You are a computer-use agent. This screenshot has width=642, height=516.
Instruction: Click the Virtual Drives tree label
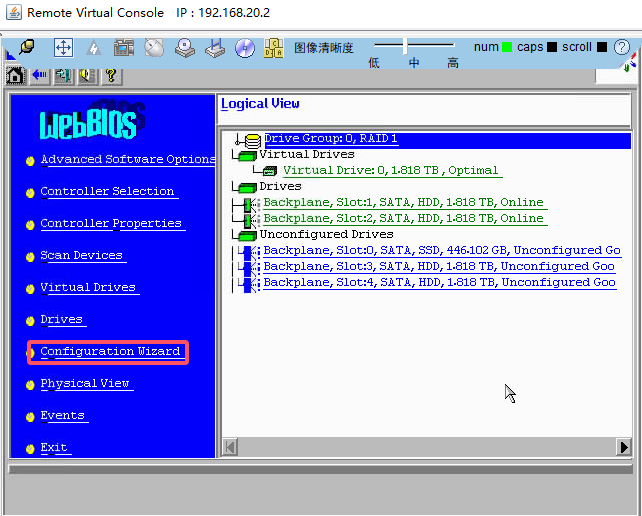pos(307,154)
